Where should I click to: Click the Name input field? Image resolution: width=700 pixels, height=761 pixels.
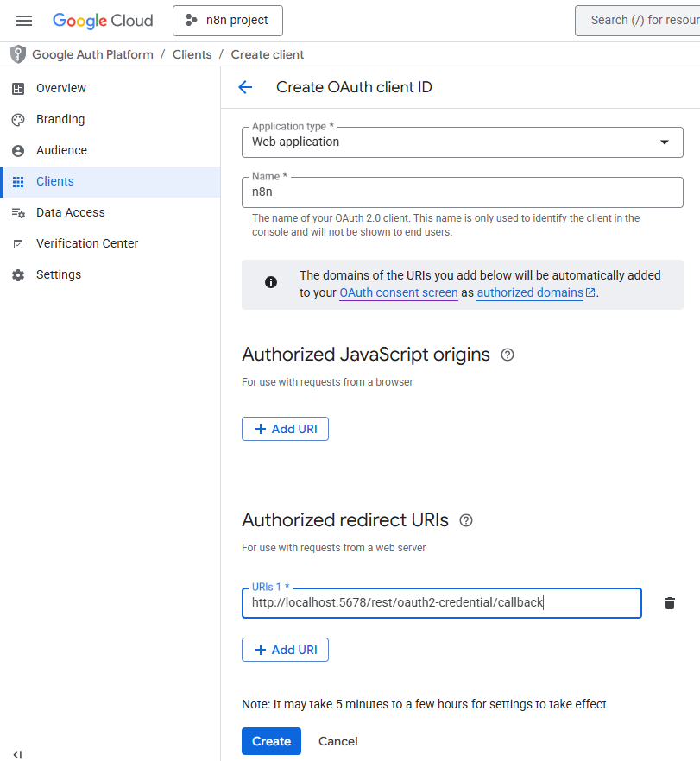pyautogui.click(x=462, y=192)
